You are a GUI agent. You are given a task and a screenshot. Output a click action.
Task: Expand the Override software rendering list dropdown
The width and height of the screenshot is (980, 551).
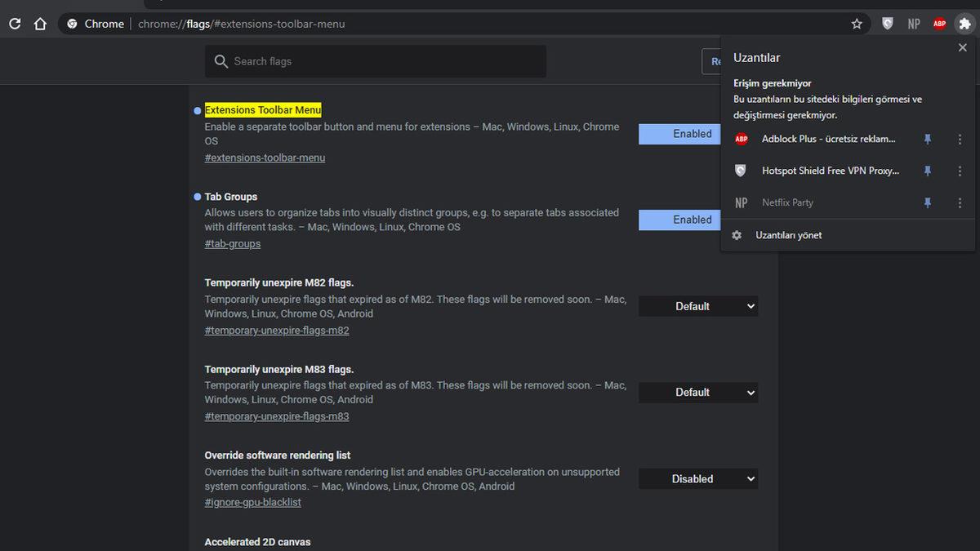698,479
